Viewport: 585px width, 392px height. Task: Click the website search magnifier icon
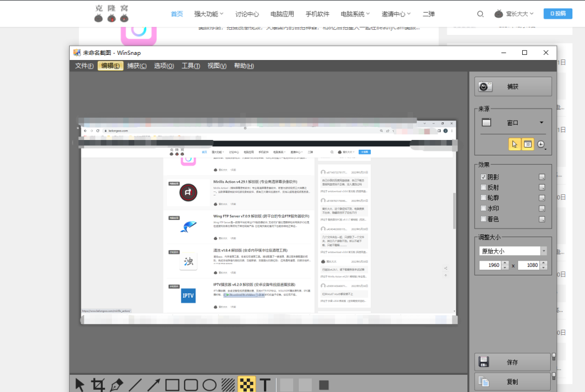tap(480, 14)
